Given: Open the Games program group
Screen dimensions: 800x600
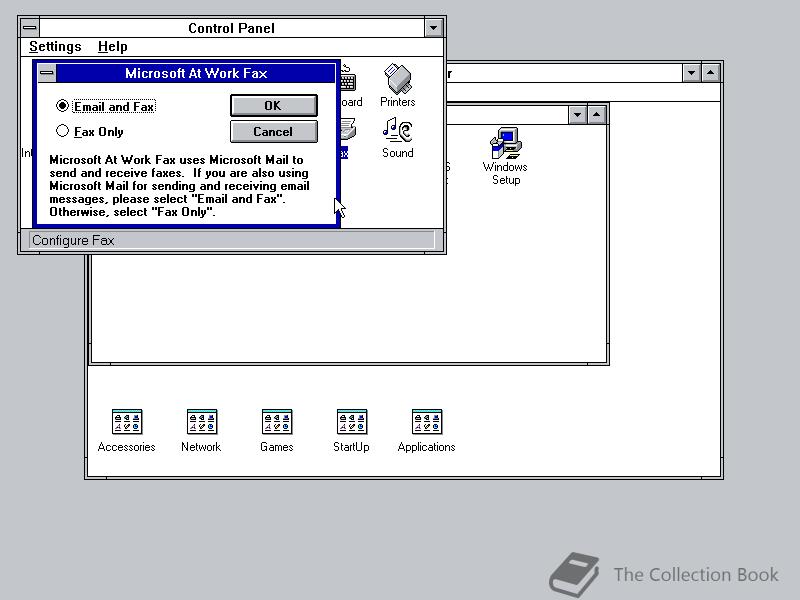Looking at the screenshot, I should pos(277,431).
